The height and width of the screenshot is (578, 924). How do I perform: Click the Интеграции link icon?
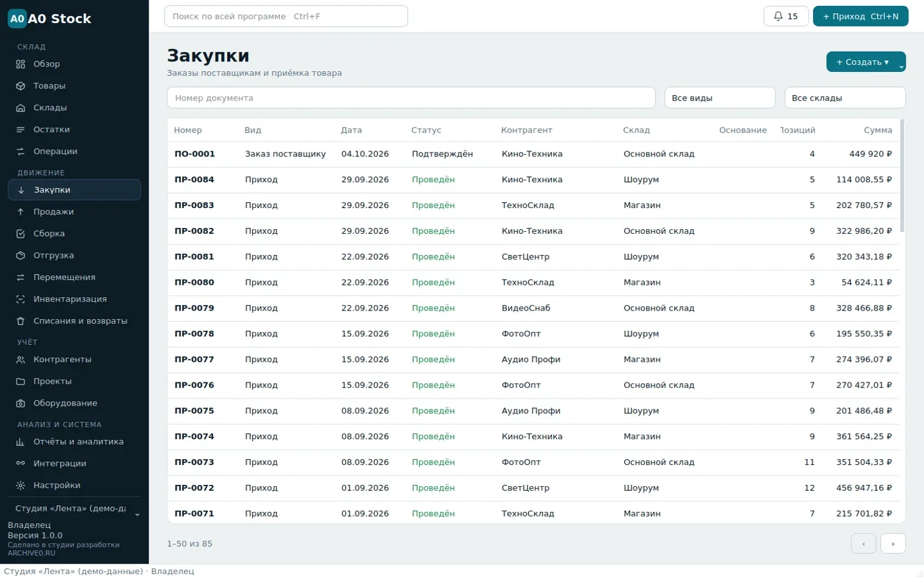20,464
